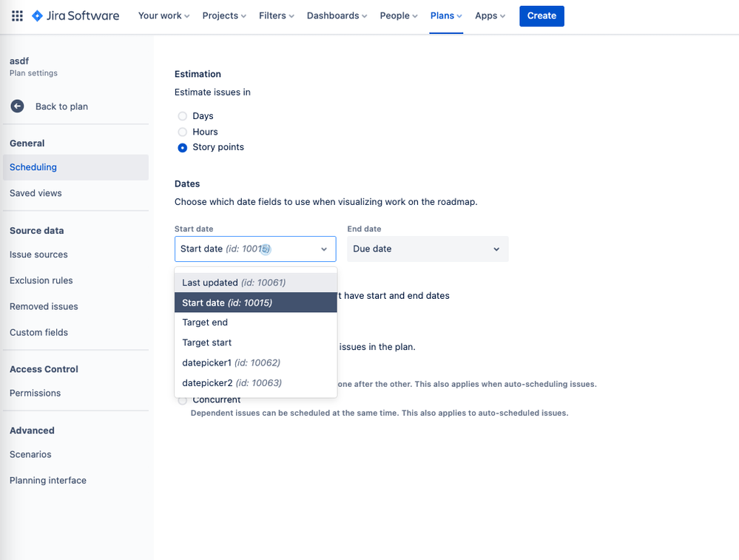Open the Plans menu
Screen dimensions: 739x560
pos(444,16)
